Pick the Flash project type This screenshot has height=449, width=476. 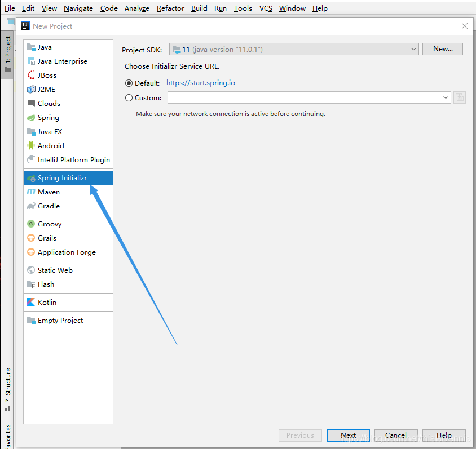tap(68, 284)
